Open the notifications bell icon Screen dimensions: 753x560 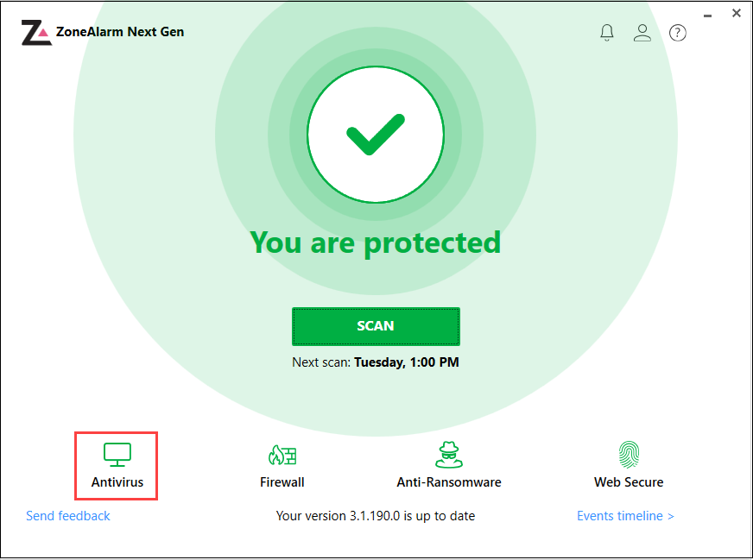[607, 33]
